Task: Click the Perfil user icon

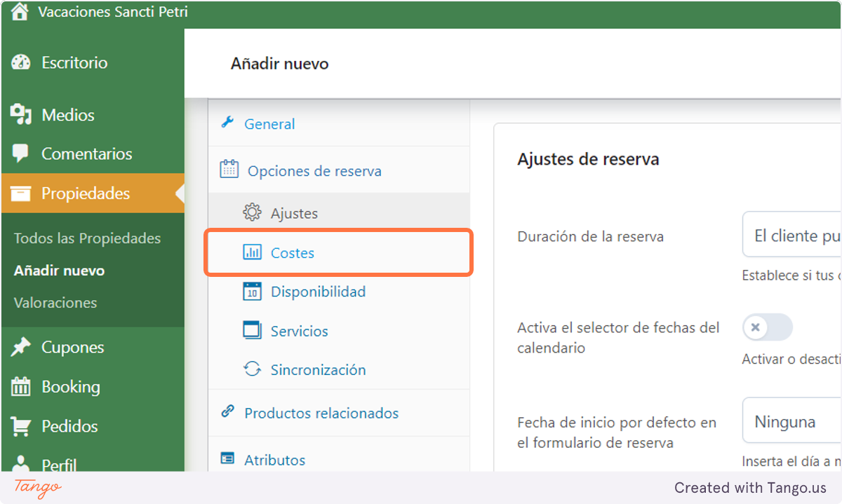Action: tap(21, 464)
